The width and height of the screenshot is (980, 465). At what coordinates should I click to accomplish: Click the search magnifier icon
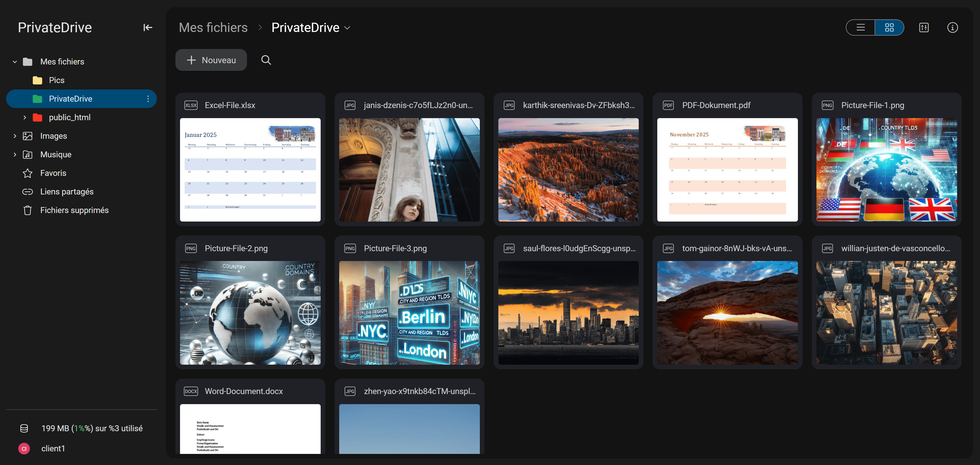(266, 60)
